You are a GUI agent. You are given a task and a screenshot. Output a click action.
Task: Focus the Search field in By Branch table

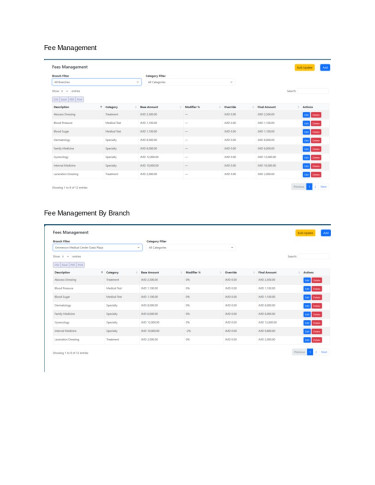tap(313, 256)
